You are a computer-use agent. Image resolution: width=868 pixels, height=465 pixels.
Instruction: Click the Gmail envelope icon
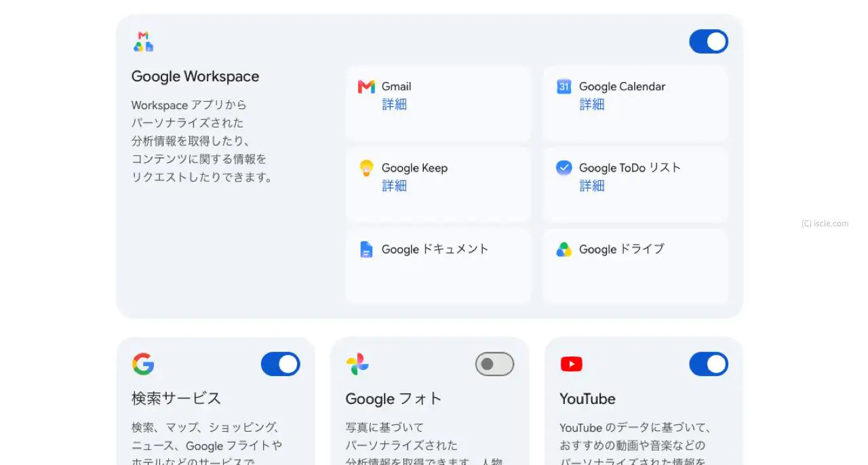366,87
